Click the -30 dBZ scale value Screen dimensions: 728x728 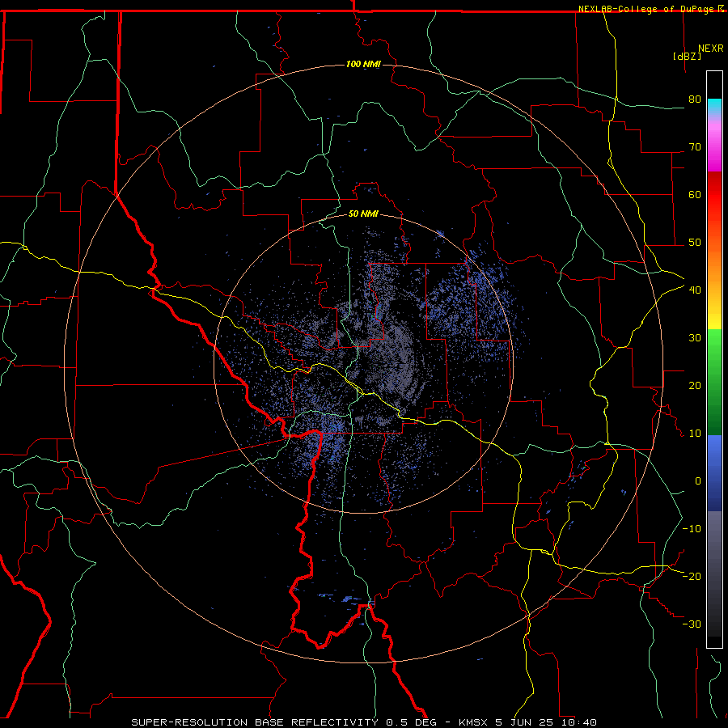click(692, 624)
